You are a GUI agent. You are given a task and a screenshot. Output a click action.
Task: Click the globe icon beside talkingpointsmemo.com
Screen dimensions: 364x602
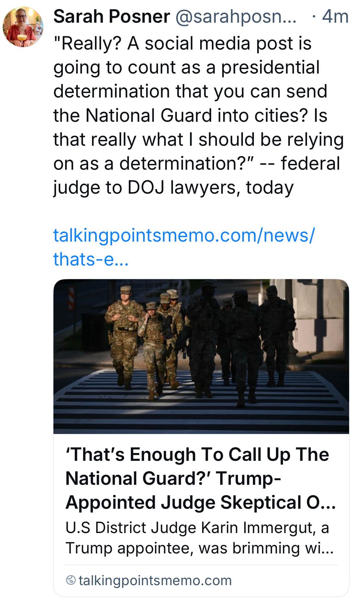pos(71,581)
